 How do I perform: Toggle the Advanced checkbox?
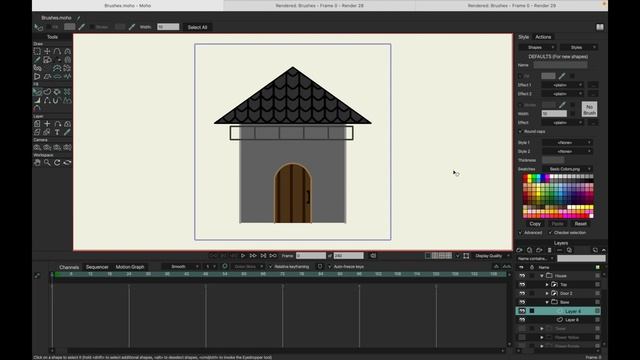point(520,233)
